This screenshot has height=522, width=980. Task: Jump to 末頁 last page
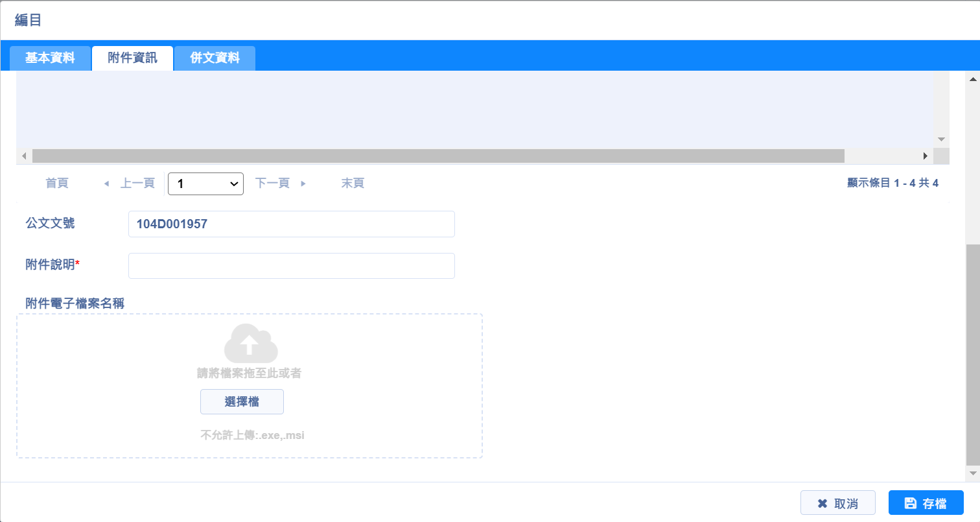point(353,184)
